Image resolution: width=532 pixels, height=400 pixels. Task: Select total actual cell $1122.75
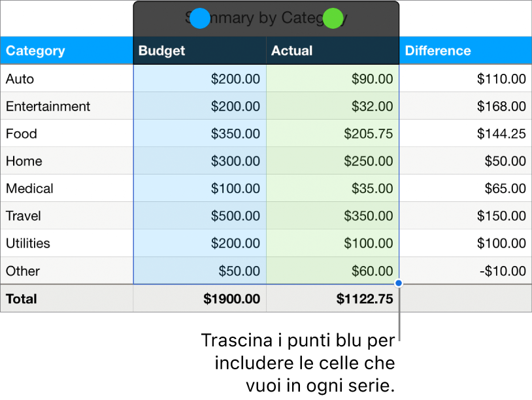pyautogui.click(x=332, y=299)
